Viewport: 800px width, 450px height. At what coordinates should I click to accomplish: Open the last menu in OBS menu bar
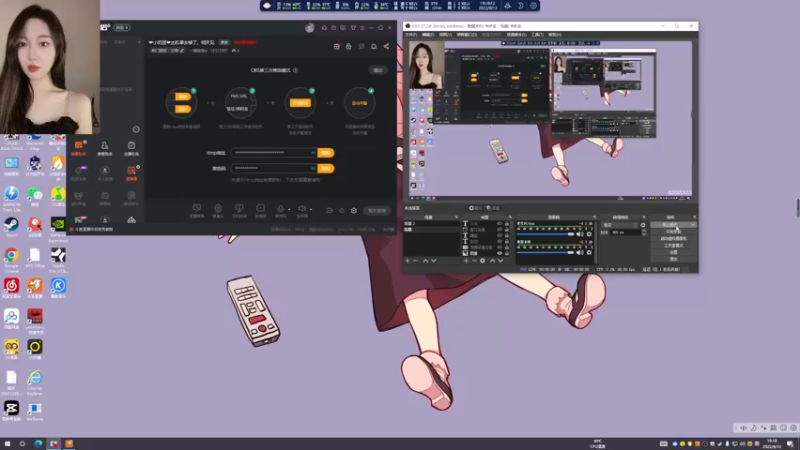(555, 35)
